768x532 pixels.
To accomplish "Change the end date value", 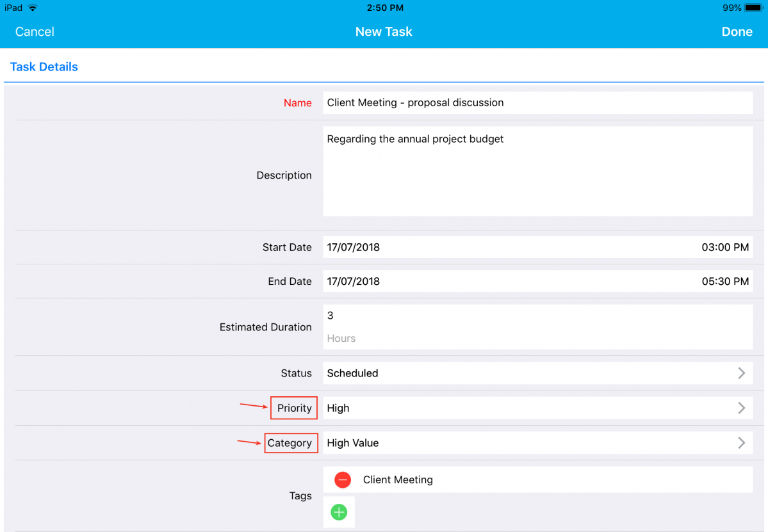I will point(354,281).
